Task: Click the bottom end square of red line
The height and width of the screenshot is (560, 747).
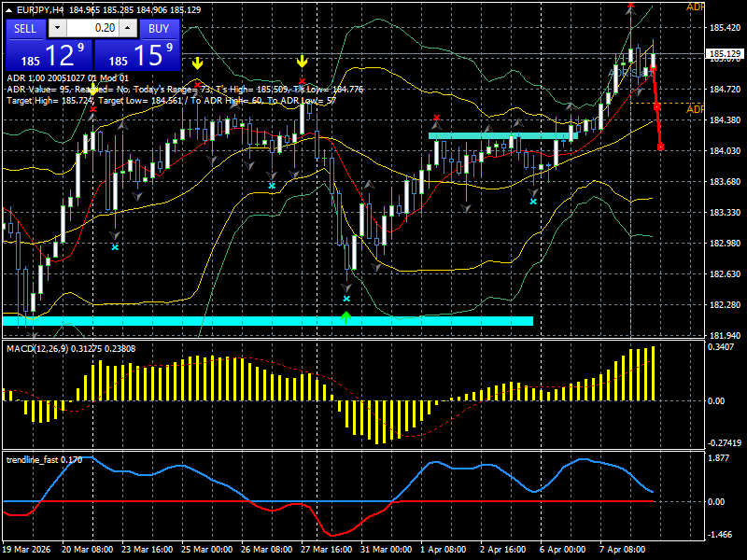Action: click(660, 147)
